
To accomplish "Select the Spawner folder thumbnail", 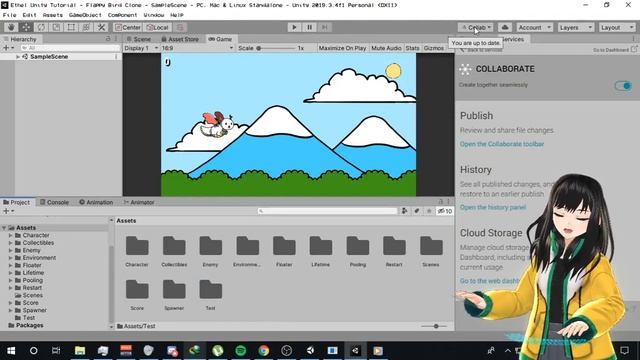I will (x=174, y=295).
